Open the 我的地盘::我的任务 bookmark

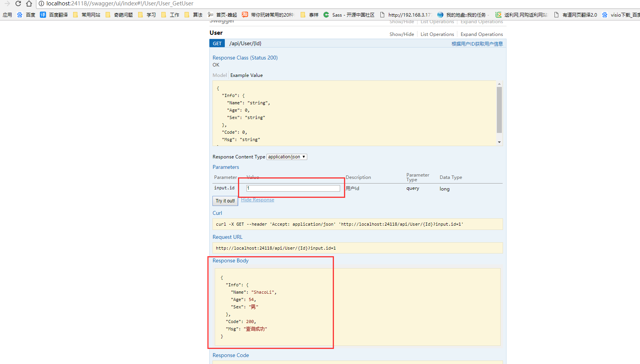tap(463, 15)
